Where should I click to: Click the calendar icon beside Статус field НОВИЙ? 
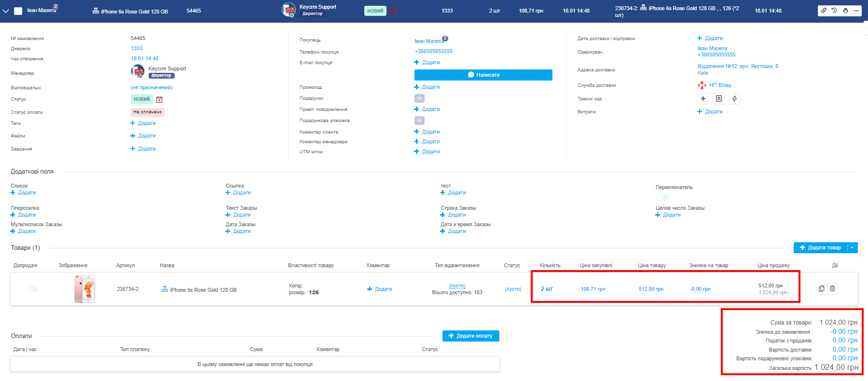click(159, 99)
